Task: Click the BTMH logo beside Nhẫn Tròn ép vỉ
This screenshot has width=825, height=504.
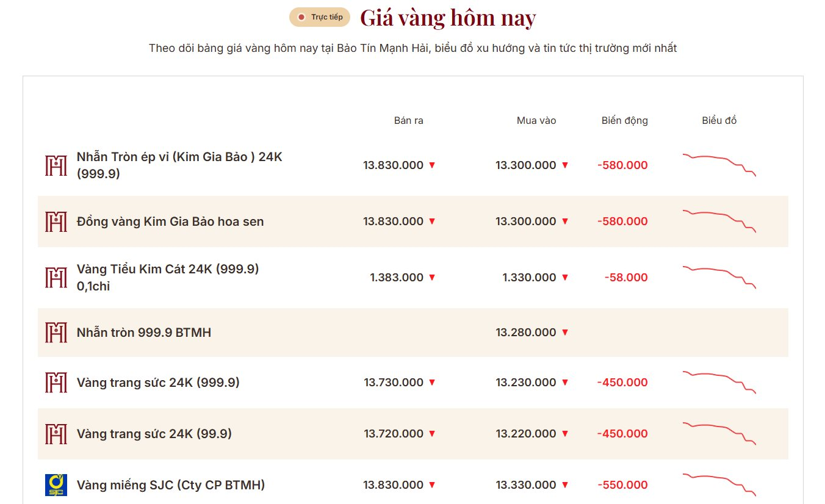Action: [x=56, y=165]
